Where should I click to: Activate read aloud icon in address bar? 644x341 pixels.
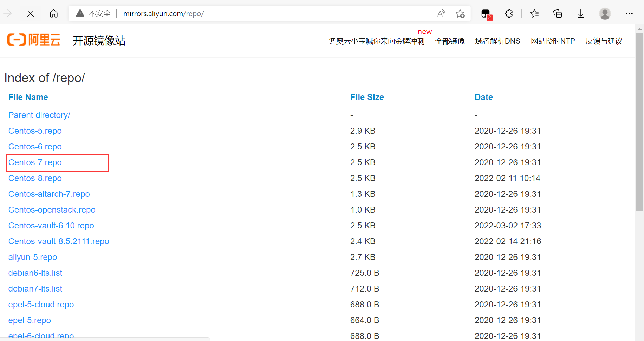(x=441, y=14)
